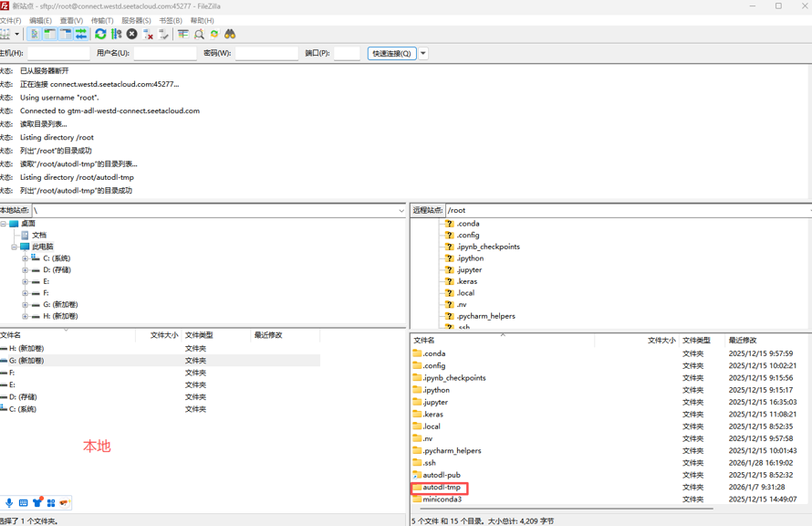
Task: Open the Site Manager icon
Action: click(5, 34)
